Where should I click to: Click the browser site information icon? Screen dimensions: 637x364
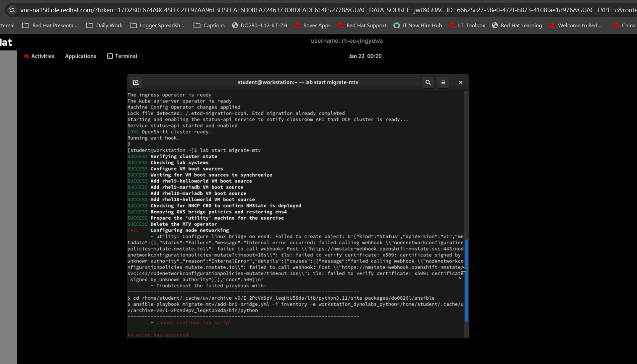(12, 10)
